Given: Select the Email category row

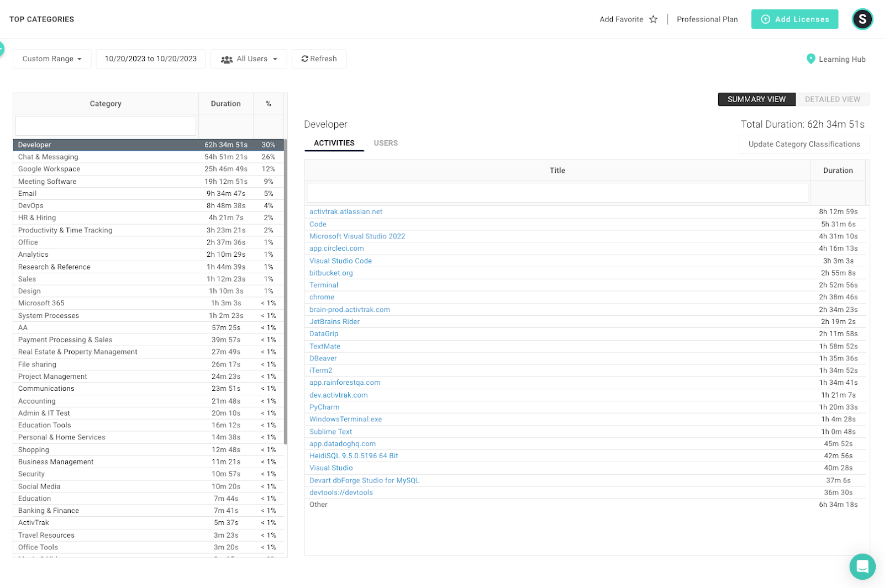Looking at the screenshot, I should point(148,193).
